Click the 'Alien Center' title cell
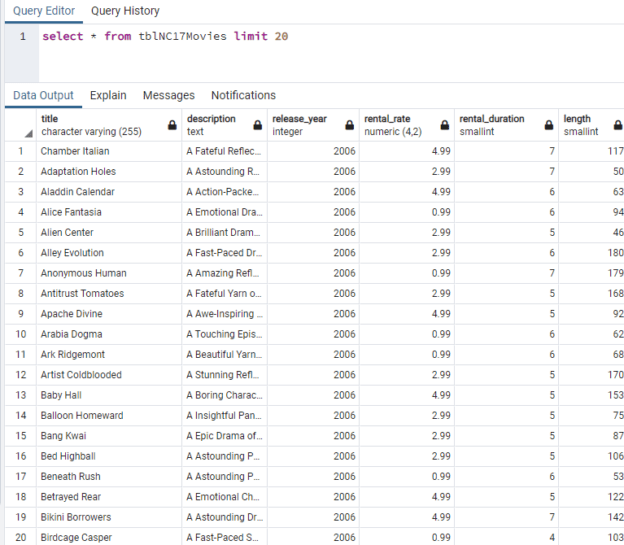This screenshot has height=545, width=624. (109, 232)
